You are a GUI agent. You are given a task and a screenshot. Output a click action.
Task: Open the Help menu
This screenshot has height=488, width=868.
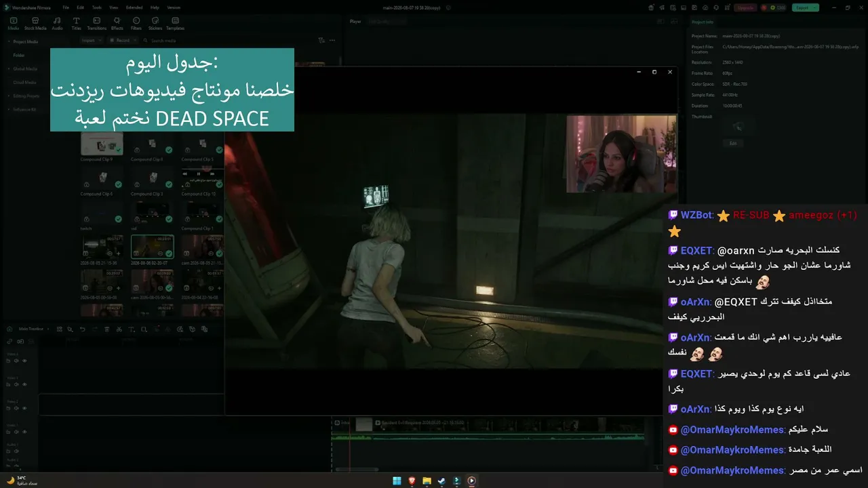tap(155, 7)
